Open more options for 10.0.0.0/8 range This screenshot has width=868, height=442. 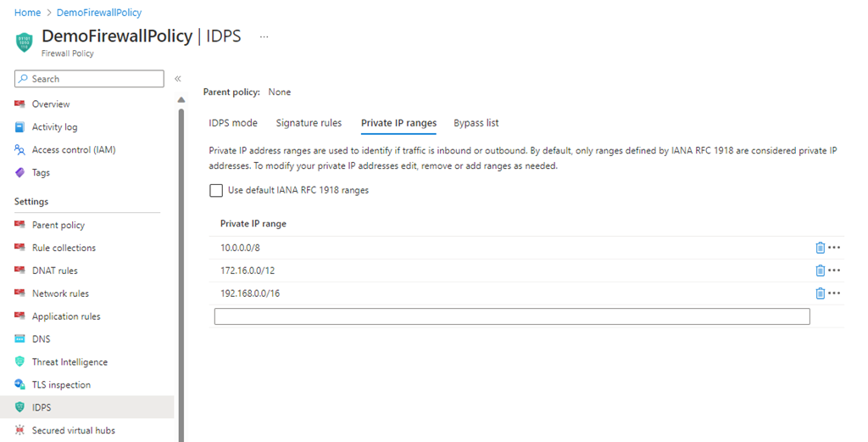pyautogui.click(x=834, y=248)
